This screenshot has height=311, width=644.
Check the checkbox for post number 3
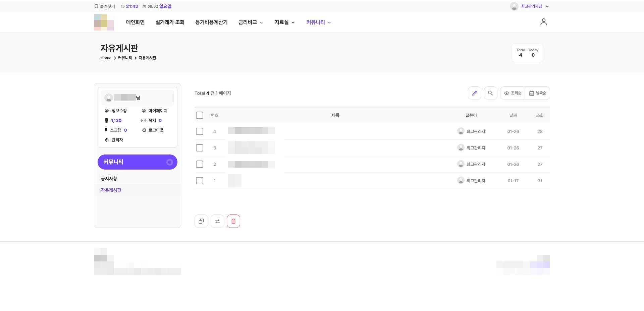point(200,148)
